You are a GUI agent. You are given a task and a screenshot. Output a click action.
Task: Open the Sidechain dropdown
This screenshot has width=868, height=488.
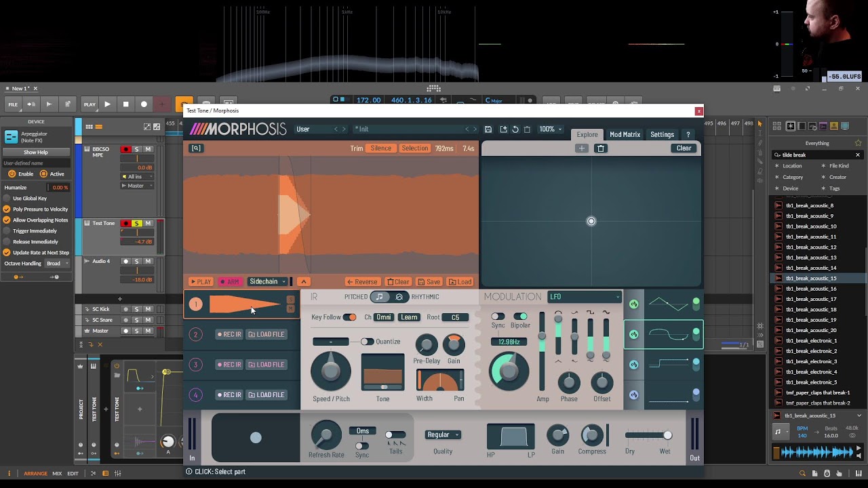coord(267,282)
